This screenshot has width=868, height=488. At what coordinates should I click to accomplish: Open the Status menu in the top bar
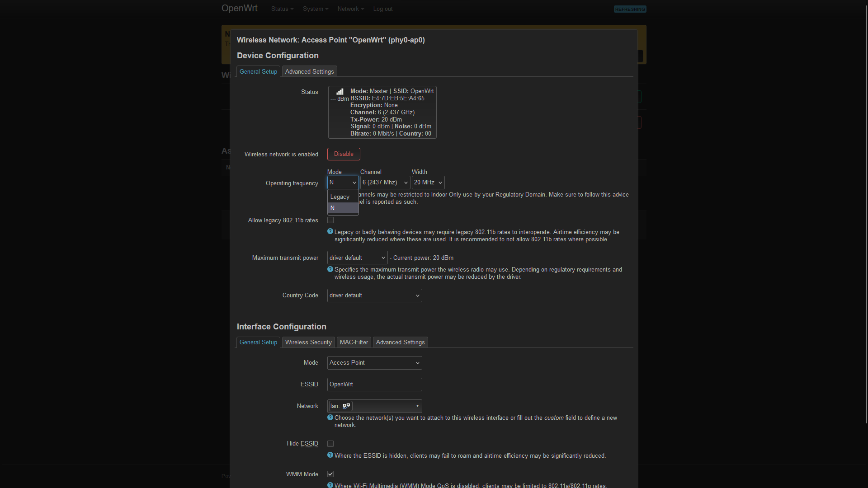click(x=282, y=9)
